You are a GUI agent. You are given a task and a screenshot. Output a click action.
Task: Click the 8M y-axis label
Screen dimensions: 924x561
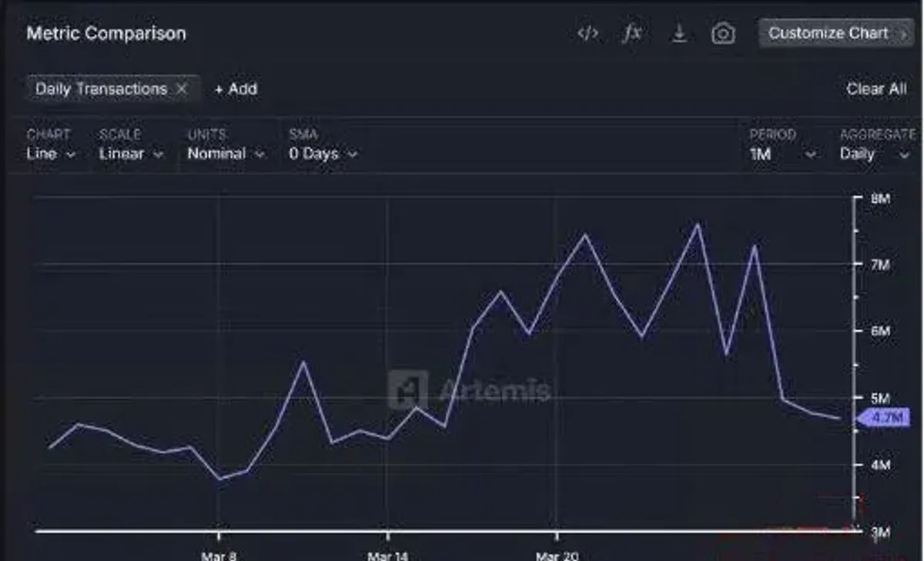880,199
